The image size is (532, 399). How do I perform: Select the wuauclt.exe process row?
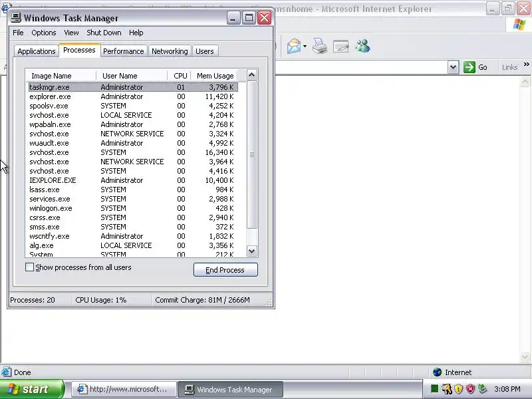tap(133, 143)
